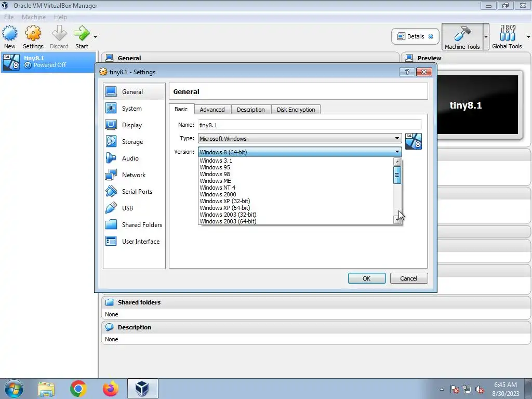Choose Windows 3.1 from version list
This screenshot has width=532, height=399.
point(296,161)
